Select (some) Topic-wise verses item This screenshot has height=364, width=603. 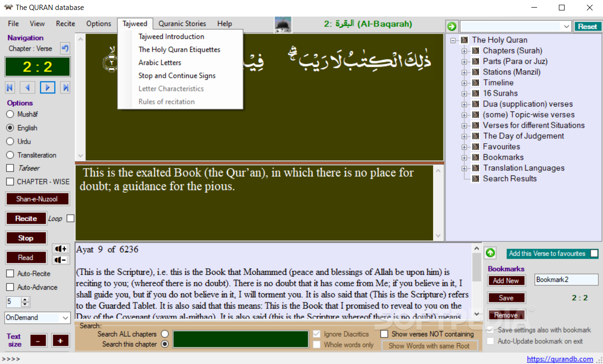tap(529, 115)
